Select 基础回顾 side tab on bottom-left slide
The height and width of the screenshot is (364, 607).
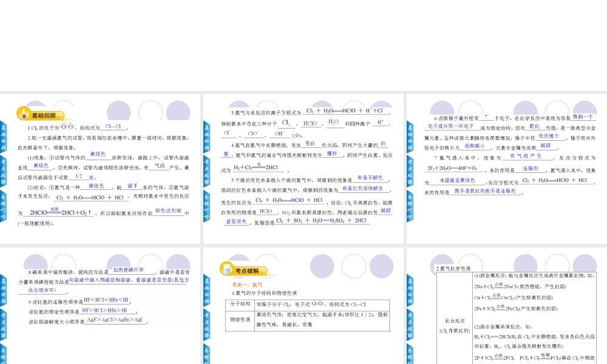(3, 289)
